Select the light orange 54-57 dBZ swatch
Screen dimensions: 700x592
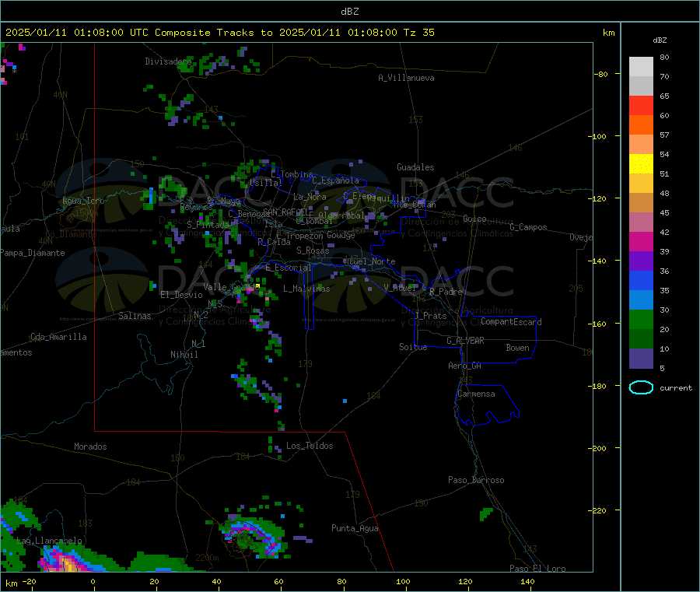pos(641,144)
